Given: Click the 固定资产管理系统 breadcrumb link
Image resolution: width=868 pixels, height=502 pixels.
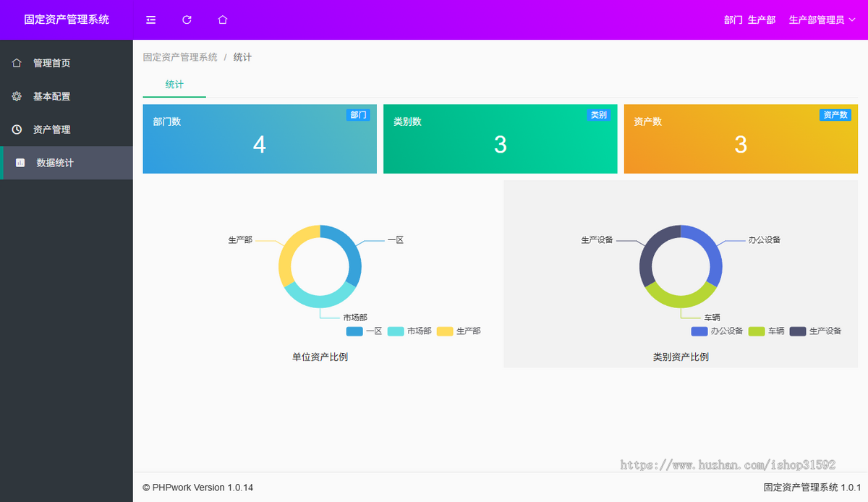Looking at the screenshot, I should coord(181,56).
